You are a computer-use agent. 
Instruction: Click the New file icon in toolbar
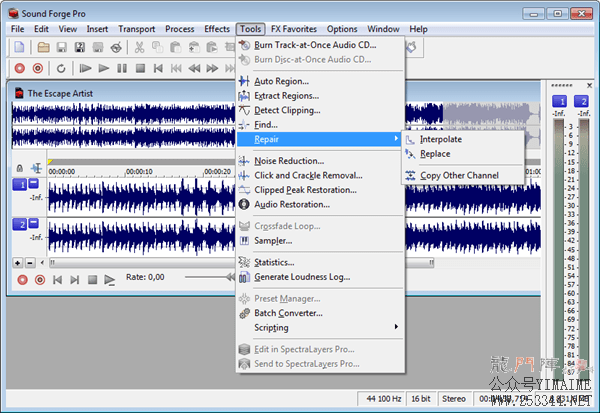click(19, 47)
